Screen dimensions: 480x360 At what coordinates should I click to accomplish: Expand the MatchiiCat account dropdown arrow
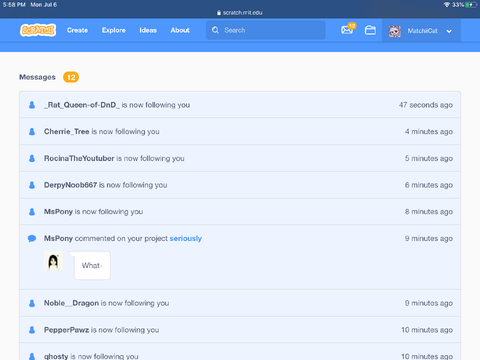point(449,31)
